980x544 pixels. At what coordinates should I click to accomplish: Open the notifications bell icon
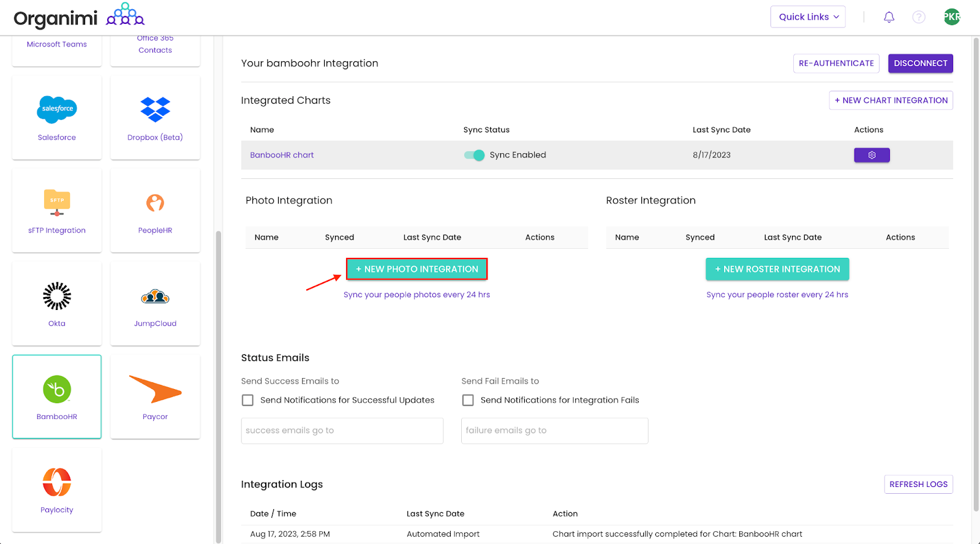[889, 17]
